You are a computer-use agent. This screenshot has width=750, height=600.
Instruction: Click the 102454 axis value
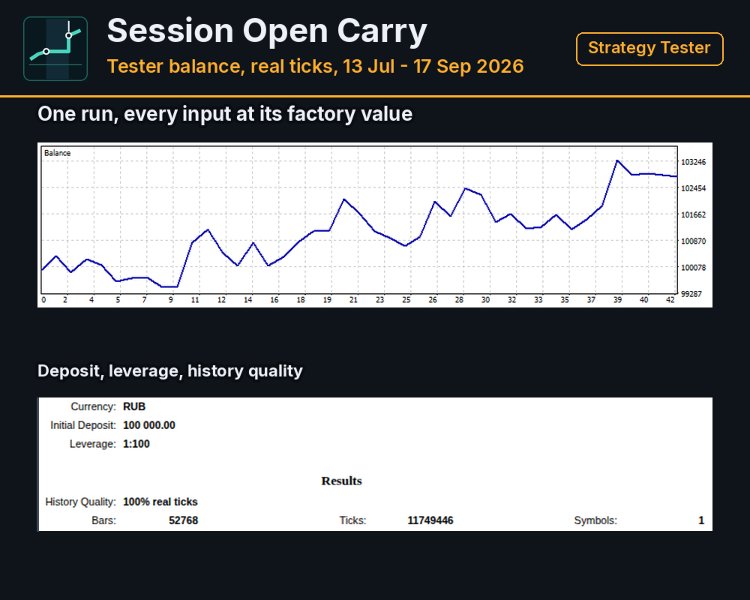point(693,189)
